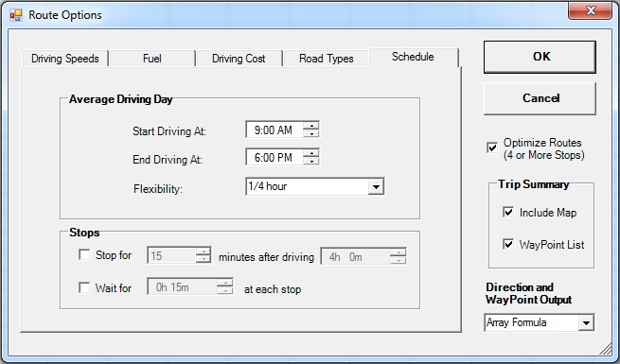Enable the Wait for checkbox

point(84,287)
